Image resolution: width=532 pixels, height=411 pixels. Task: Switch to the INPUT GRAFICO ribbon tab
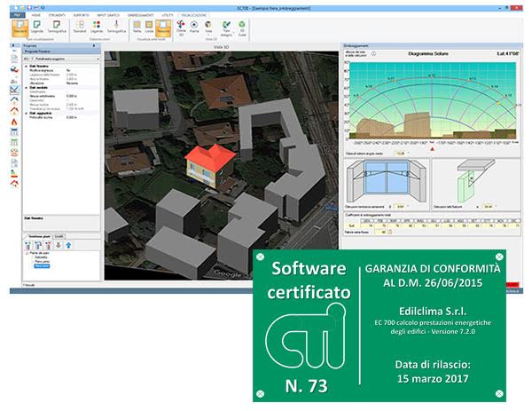108,15
